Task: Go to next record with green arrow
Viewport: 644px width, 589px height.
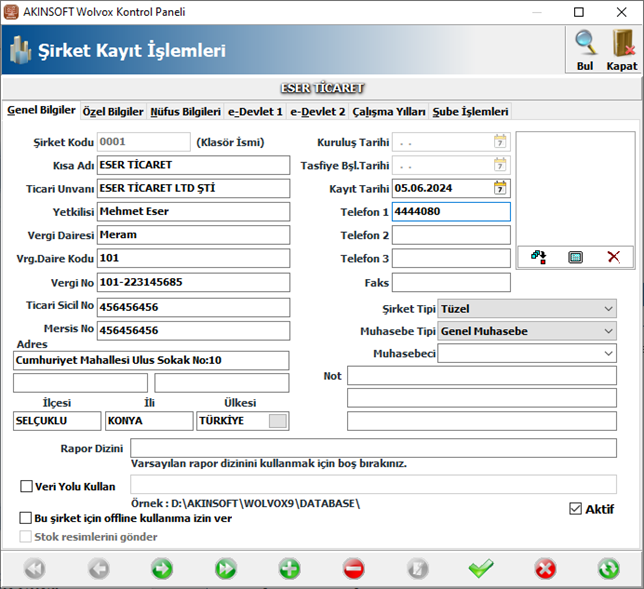Action: point(162,569)
